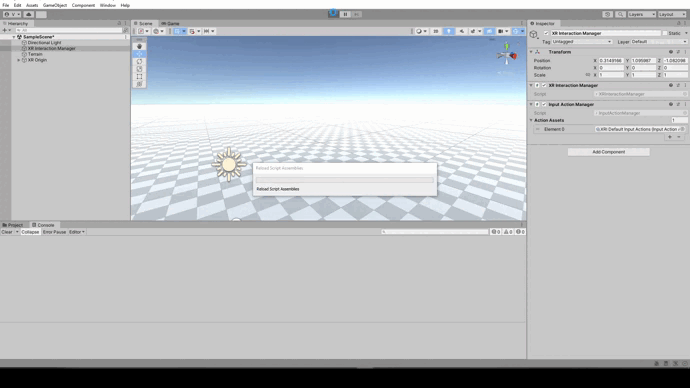This screenshot has height=388, width=690.
Task: Uncheck the GameObject active checkbox
Action: (546, 33)
